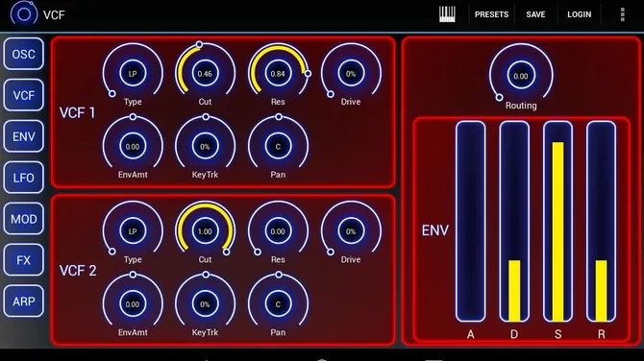Click the LOGIN button
Image resolution: width=644 pixels, height=361 pixels.
[x=579, y=14]
